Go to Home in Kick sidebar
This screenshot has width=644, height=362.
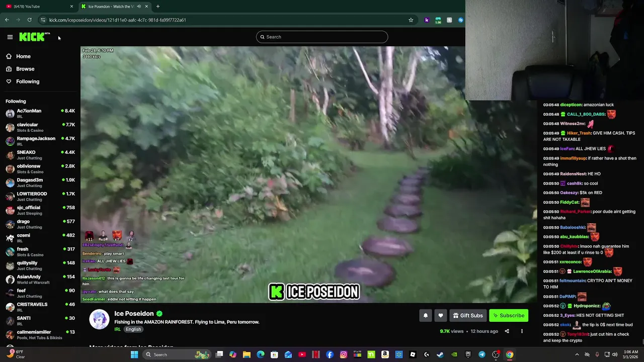pos(23,56)
